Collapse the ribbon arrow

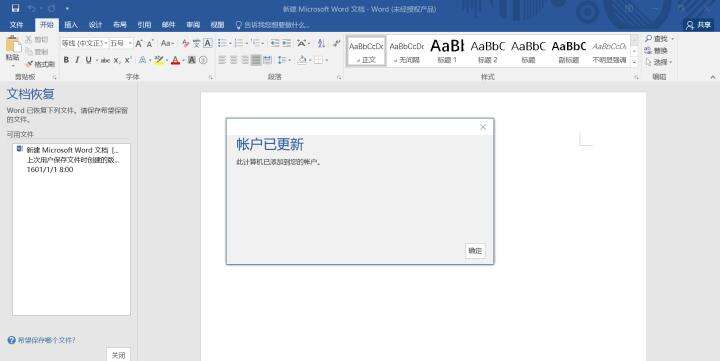pyautogui.click(x=713, y=77)
